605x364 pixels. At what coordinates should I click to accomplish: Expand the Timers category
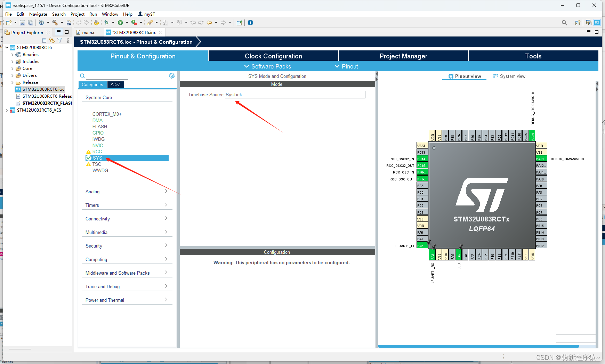(x=166, y=205)
